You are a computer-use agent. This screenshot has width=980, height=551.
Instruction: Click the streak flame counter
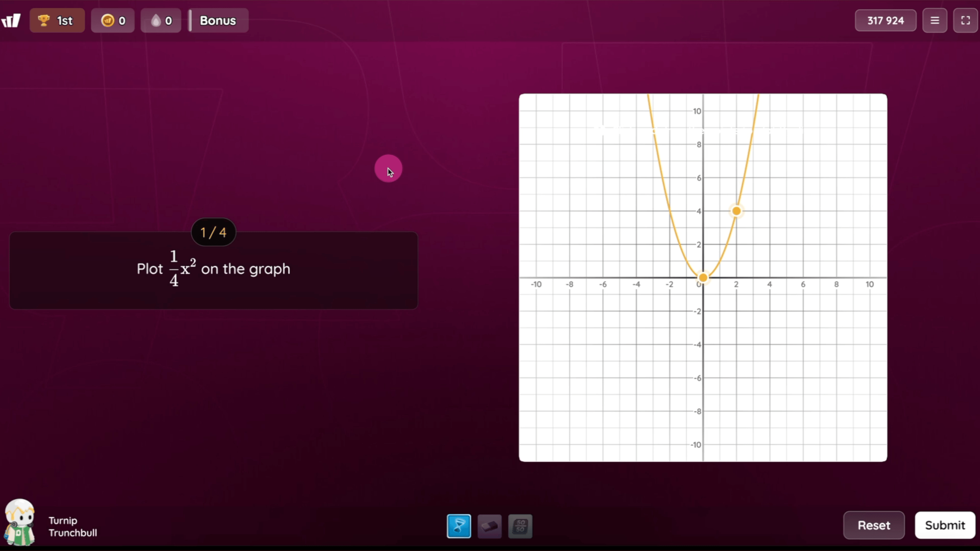tap(161, 20)
